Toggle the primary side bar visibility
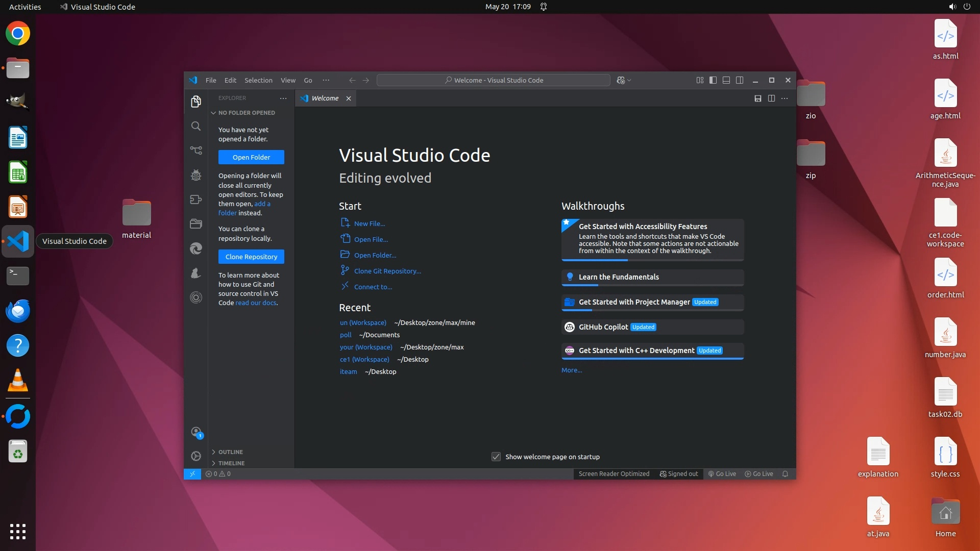The height and width of the screenshot is (551, 980). click(713, 80)
